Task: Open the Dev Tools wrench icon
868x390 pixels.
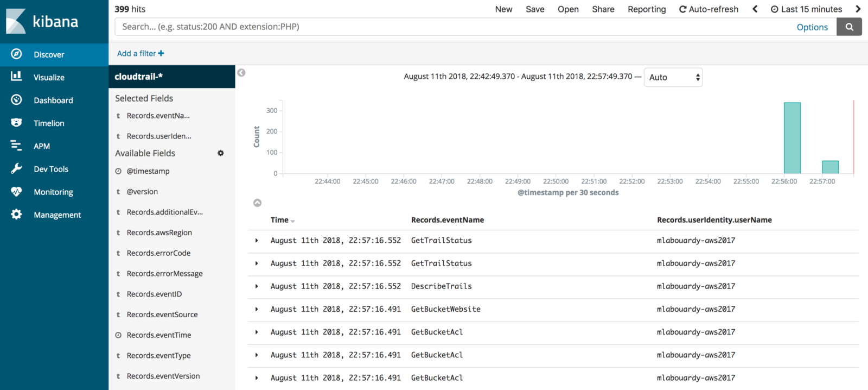Action: point(16,168)
